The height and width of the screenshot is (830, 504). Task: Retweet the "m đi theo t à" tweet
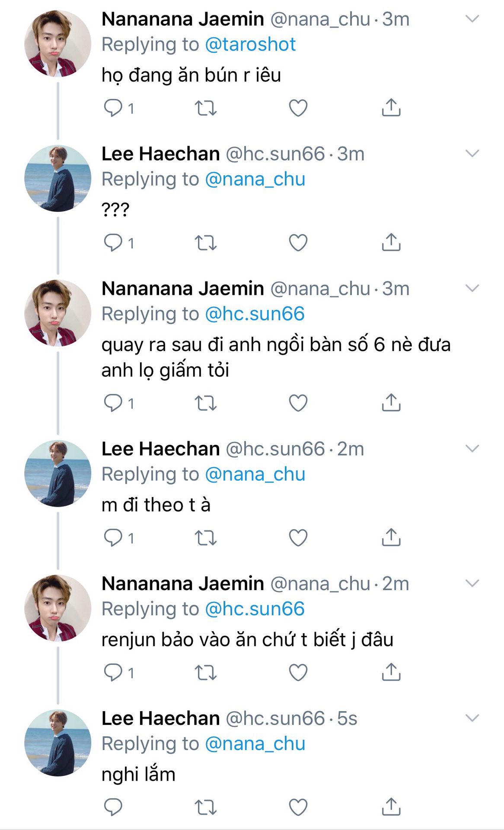tap(205, 538)
